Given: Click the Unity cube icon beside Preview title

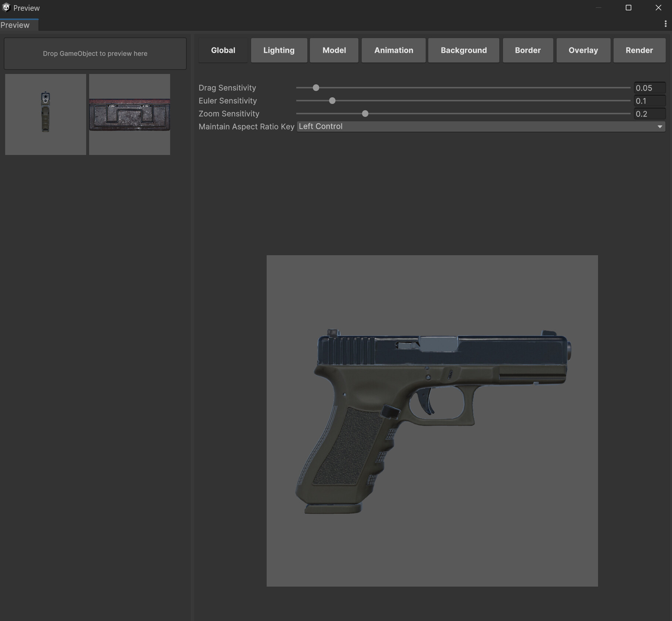Looking at the screenshot, I should [6, 7].
